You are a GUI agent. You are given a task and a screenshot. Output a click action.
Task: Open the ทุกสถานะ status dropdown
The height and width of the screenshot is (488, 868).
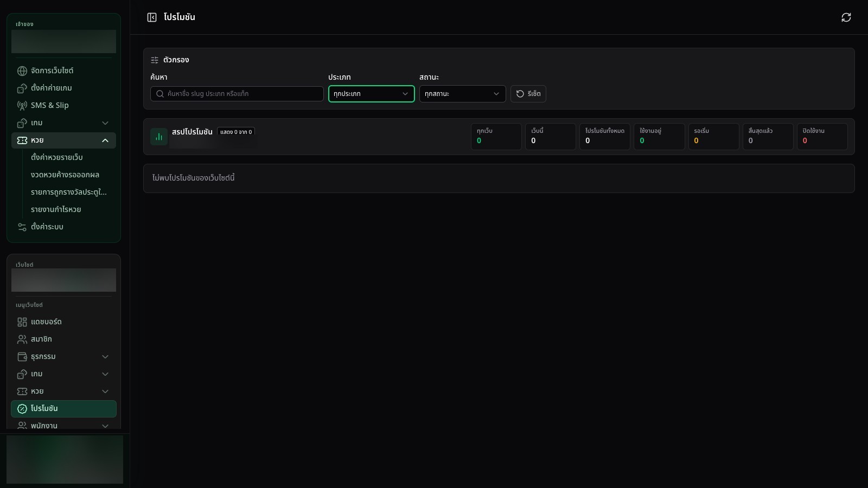click(462, 94)
